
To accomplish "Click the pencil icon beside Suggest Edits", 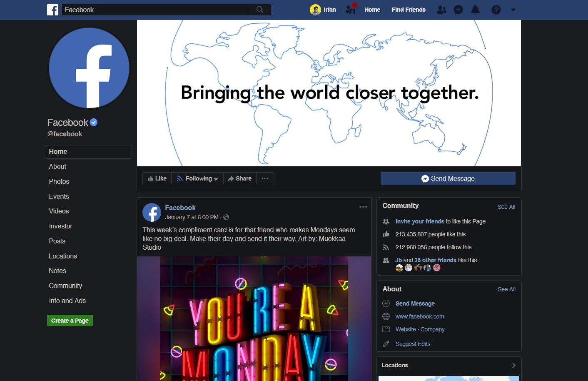I will tap(386, 344).
